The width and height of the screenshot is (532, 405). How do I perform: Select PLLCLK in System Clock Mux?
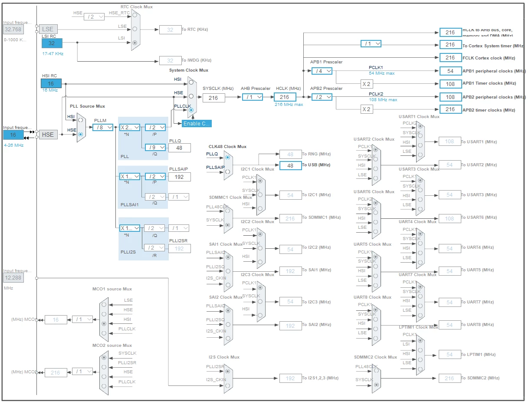(x=191, y=110)
